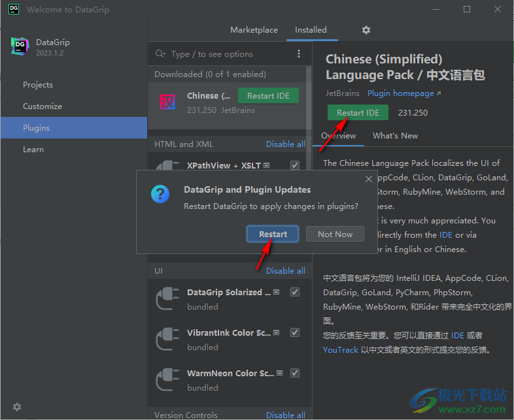The height and width of the screenshot is (420, 514).
Task: Click Disable all for the UI group
Action: (286, 270)
